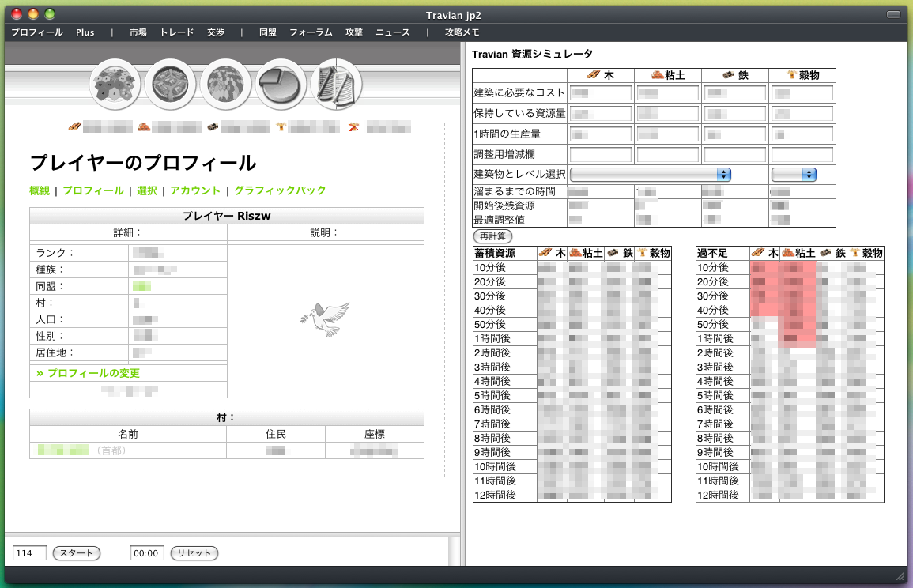Click the statistics pie chart icon

[281, 85]
